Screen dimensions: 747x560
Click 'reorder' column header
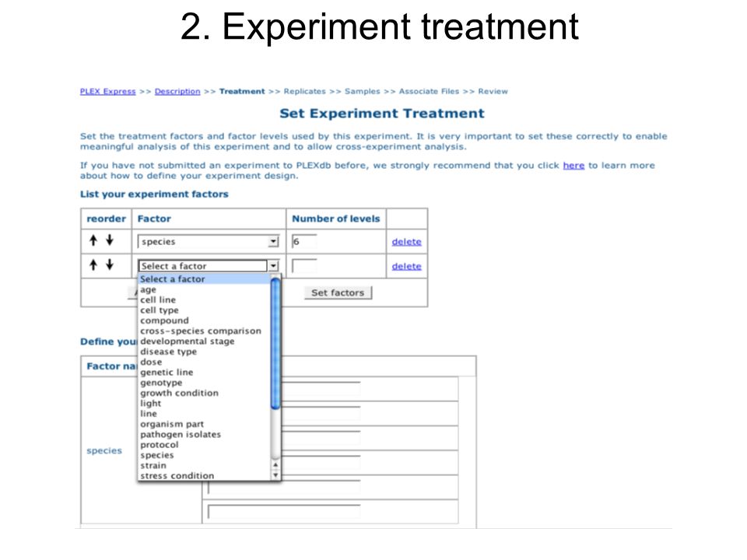[x=107, y=219]
